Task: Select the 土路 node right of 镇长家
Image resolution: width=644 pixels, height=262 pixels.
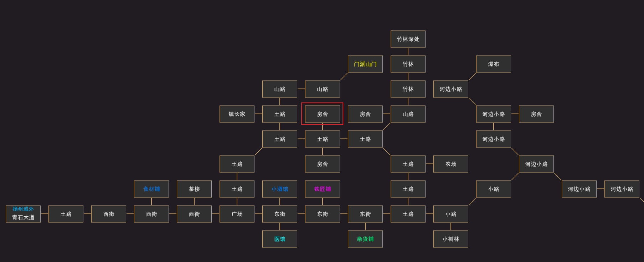Action: [279, 114]
